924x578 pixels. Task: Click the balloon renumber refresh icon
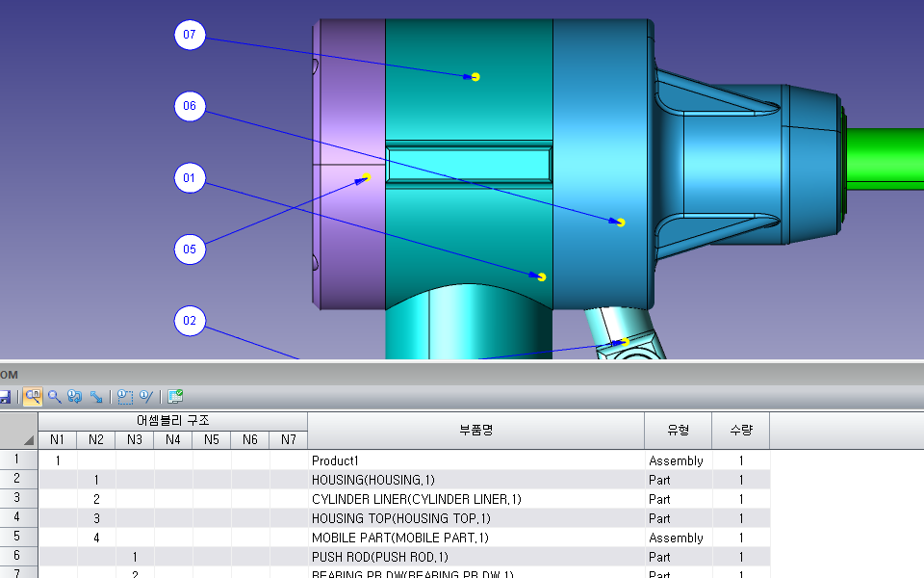coord(75,396)
